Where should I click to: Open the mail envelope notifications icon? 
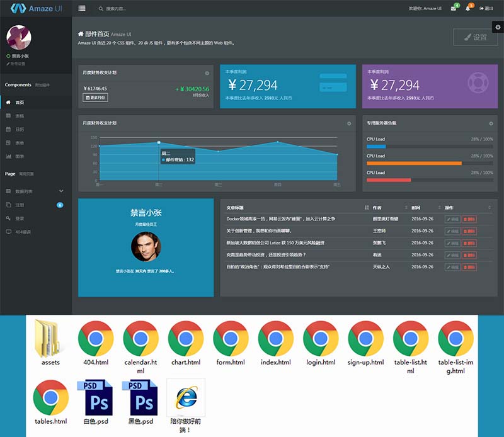(x=453, y=9)
